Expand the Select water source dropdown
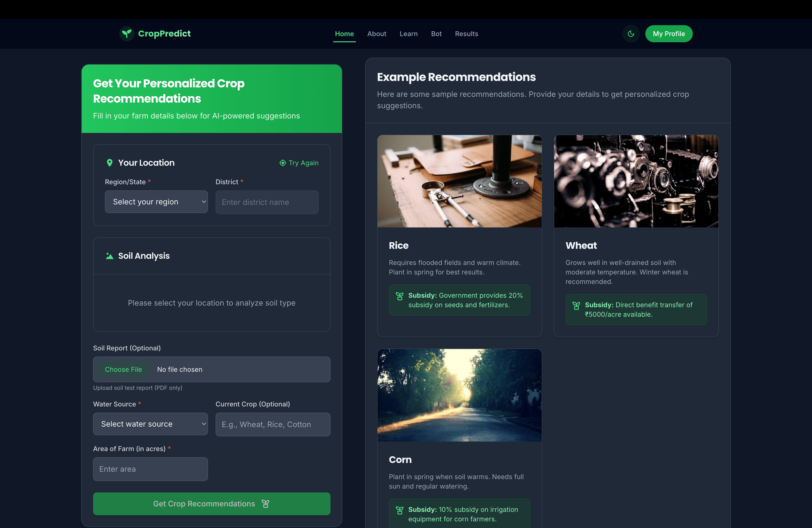 151,424
